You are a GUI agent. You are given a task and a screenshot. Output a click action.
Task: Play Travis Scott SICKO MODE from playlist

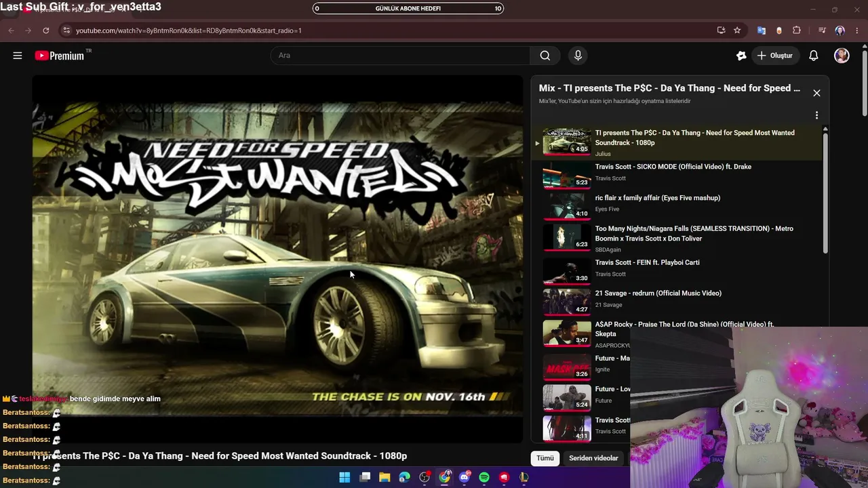click(678, 175)
